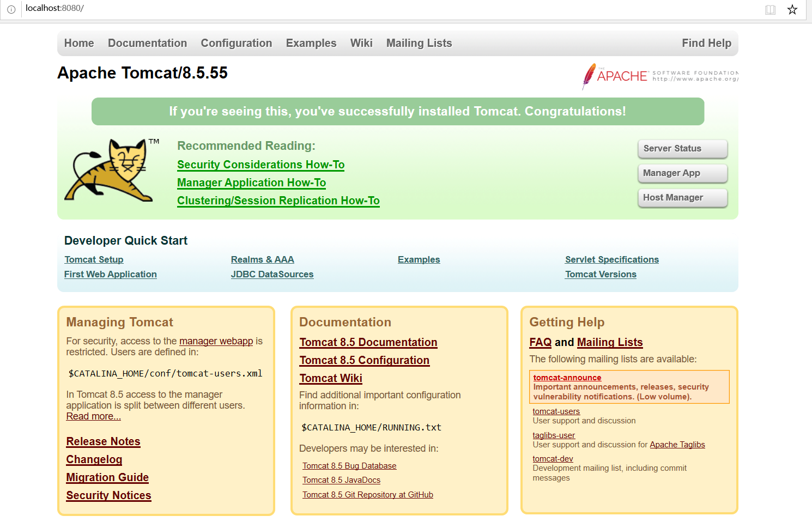This screenshot has height=522, width=812.
Task: Click the $CATALINA_HOME/RUNNING.txt path text
Action: 371,428
